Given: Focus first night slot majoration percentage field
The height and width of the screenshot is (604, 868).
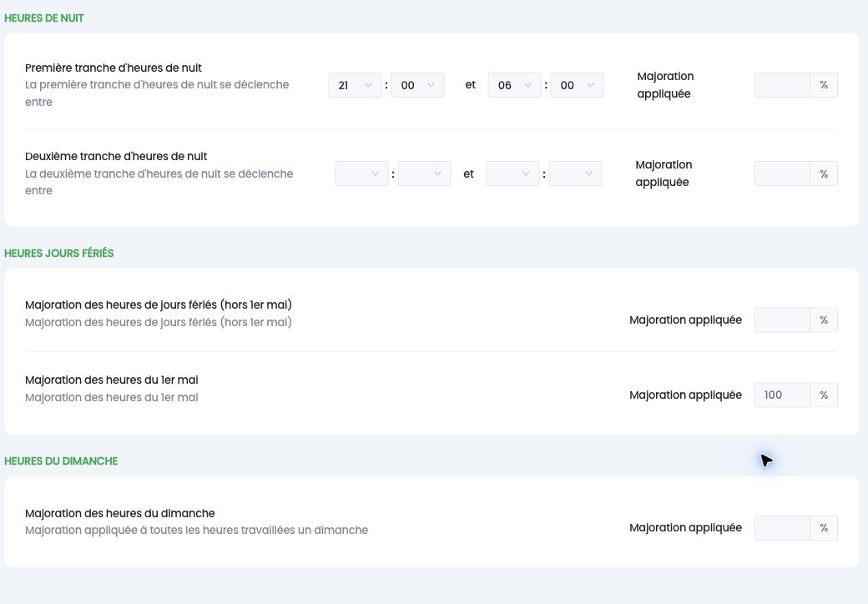Looking at the screenshot, I should coord(782,85).
